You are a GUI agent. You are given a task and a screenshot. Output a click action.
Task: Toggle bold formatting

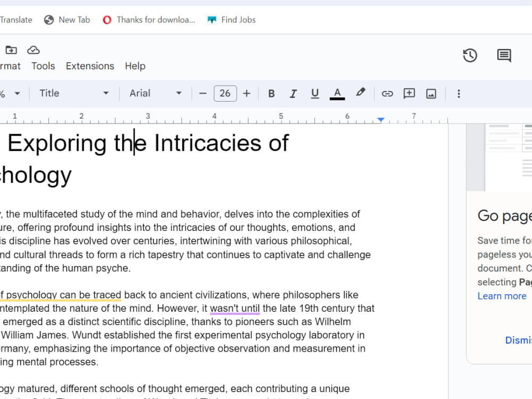click(271, 94)
